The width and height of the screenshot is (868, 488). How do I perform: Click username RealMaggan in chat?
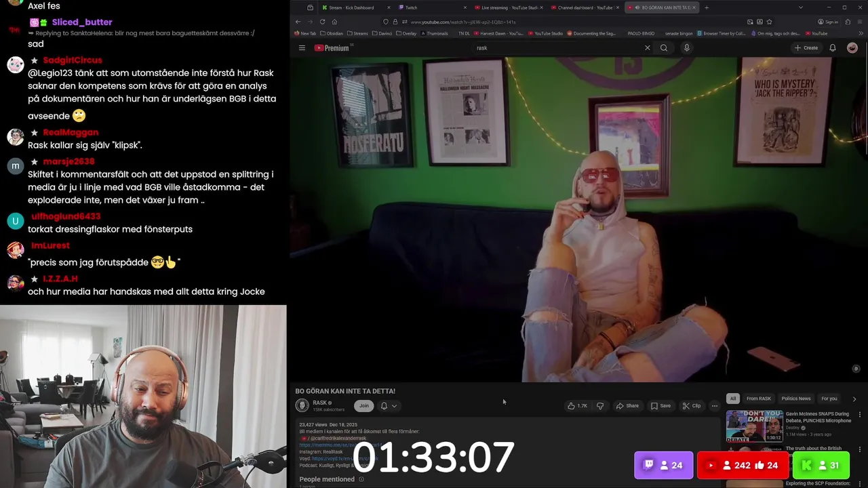(71, 132)
